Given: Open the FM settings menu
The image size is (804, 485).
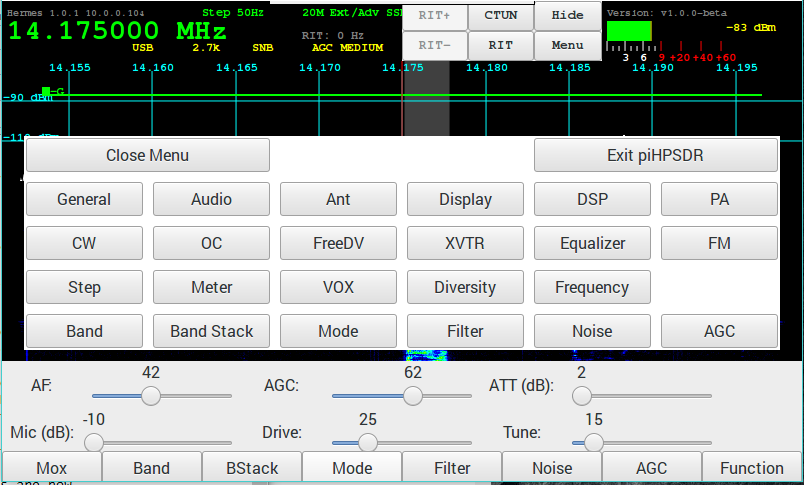Looking at the screenshot, I should tap(719, 243).
